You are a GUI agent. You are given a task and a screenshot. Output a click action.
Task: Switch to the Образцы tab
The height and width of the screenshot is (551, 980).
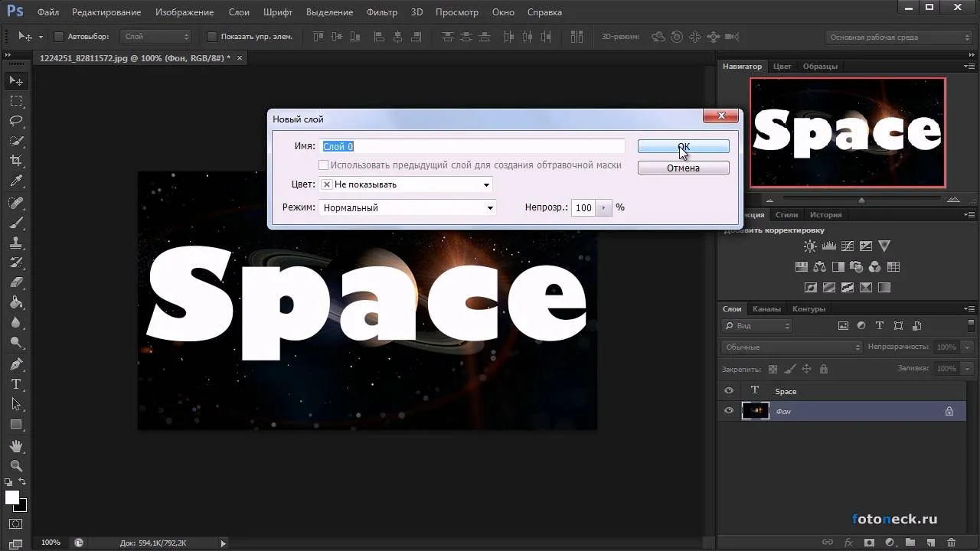point(820,66)
